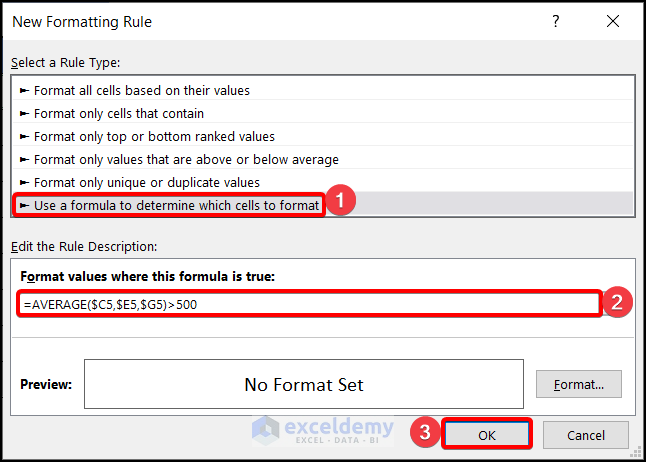Click the 'No Format Set' preview box
The image size is (646, 462).
click(x=304, y=384)
